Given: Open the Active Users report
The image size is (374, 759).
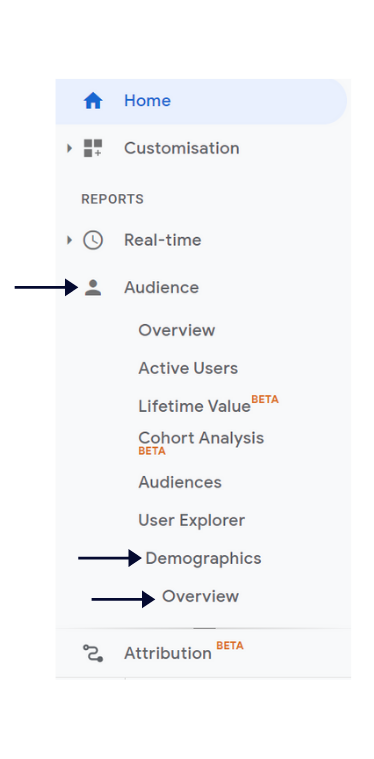Looking at the screenshot, I should point(188,368).
